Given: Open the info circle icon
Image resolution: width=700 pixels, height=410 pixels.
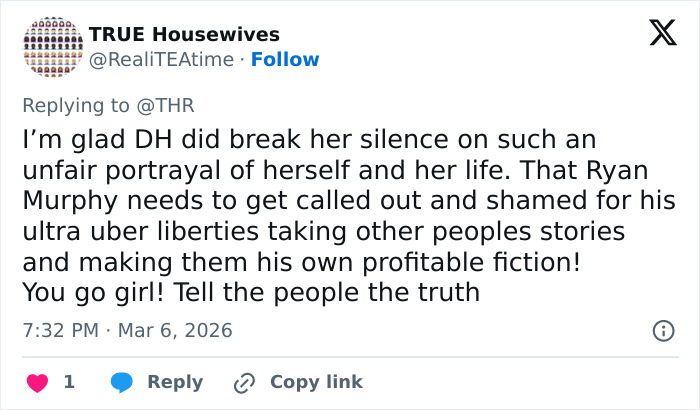Looking at the screenshot, I should [662, 330].
